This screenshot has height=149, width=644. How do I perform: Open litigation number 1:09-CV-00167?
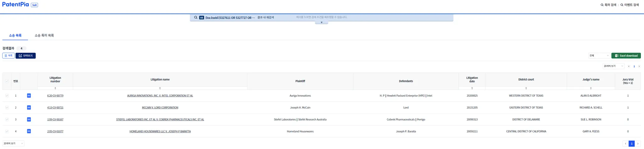pos(55,120)
